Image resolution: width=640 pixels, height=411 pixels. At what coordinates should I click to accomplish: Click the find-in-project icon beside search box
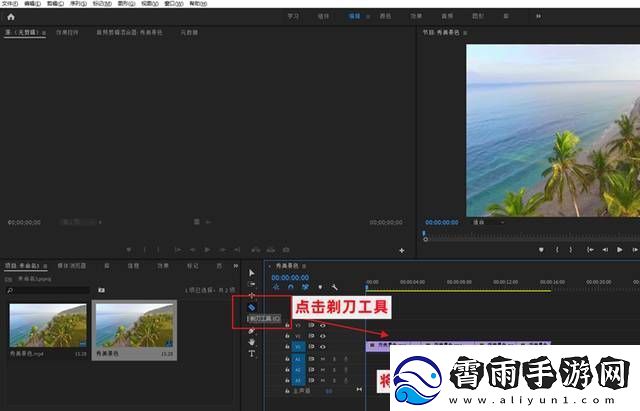coord(101,290)
